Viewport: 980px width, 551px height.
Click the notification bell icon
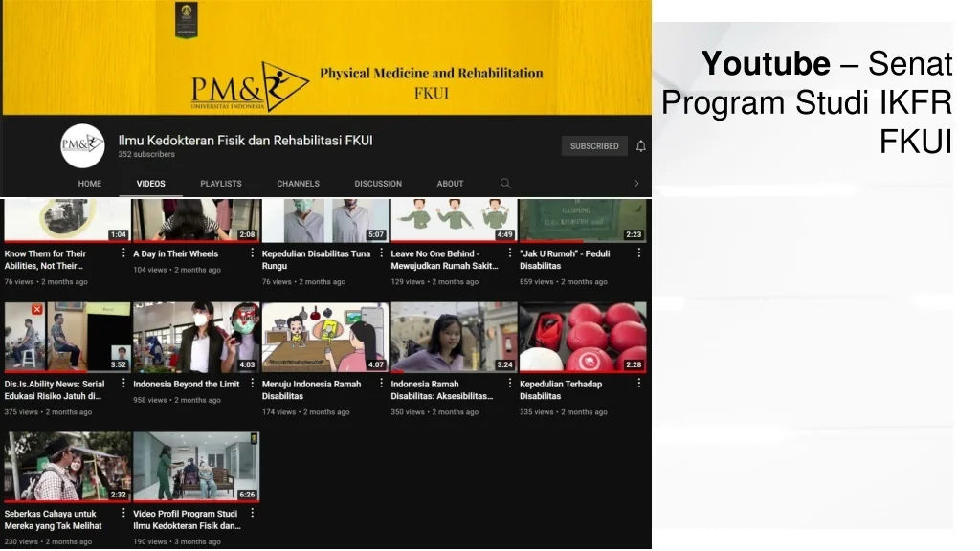640,146
